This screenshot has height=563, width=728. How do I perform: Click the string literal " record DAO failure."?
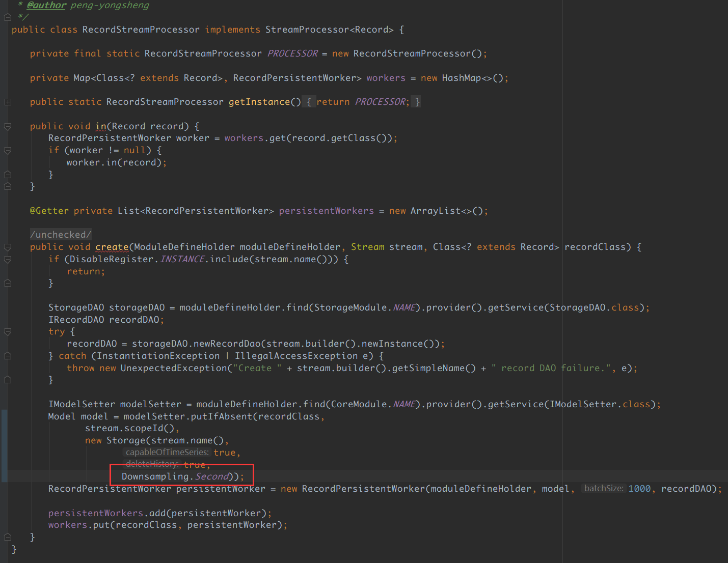tap(551, 368)
